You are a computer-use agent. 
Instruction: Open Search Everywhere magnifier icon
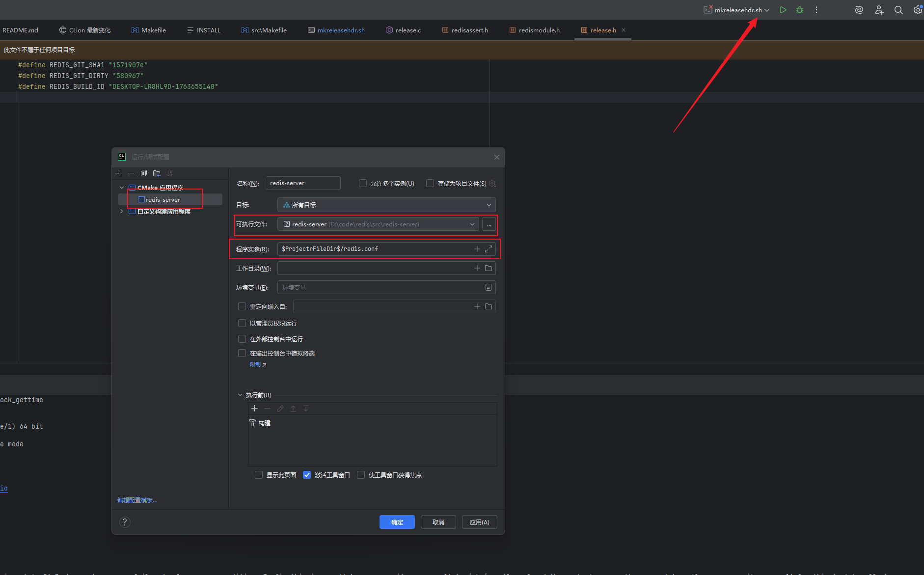898,10
